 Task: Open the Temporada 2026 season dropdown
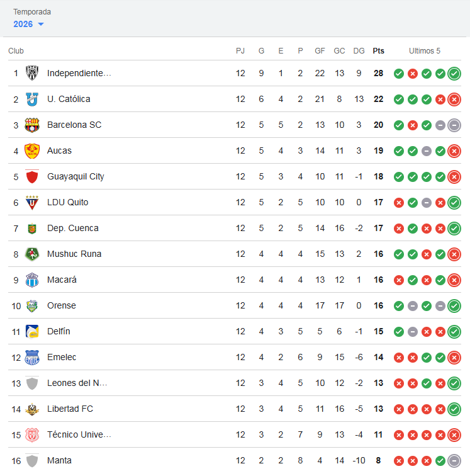28,24
